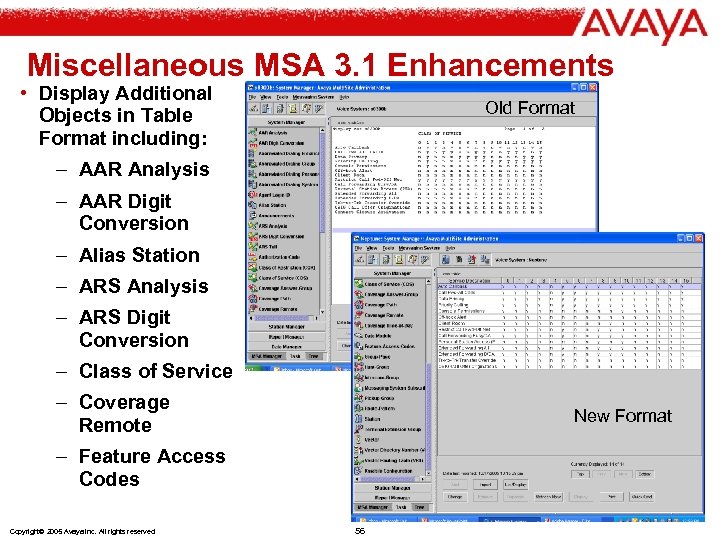The height and width of the screenshot is (540, 720).
Task: Click AAR Digit Conversion icon in Old Format tree
Action: click(x=253, y=143)
